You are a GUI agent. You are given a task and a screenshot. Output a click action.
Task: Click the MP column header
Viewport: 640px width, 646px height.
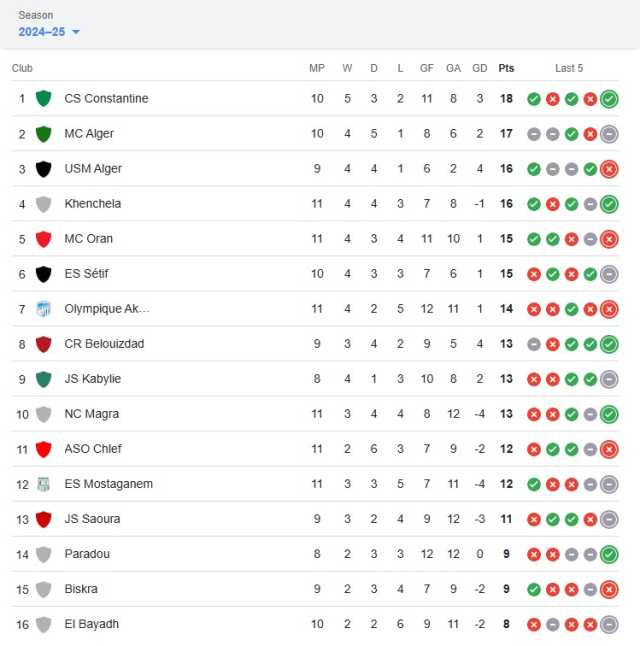(317, 68)
